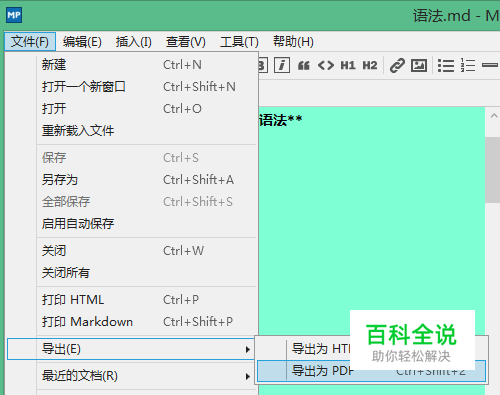Create a numbered list with the toolbar icon
The image size is (500, 395).
(x=468, y=65)
